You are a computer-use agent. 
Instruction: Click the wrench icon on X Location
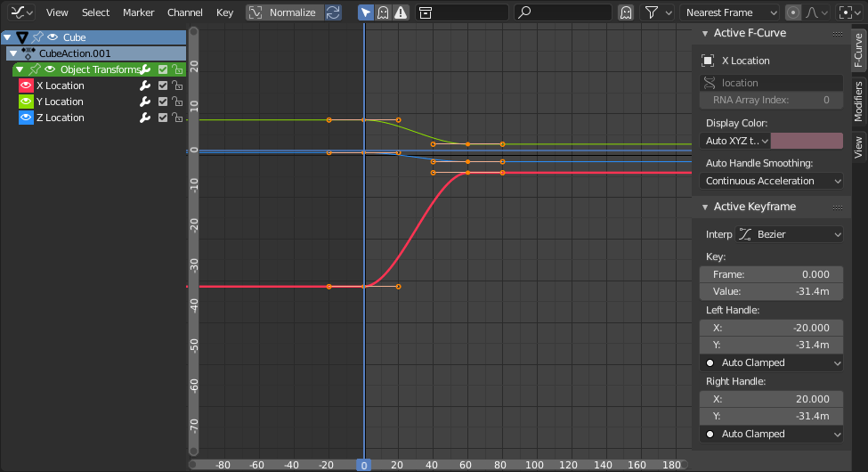coord(145,85)
